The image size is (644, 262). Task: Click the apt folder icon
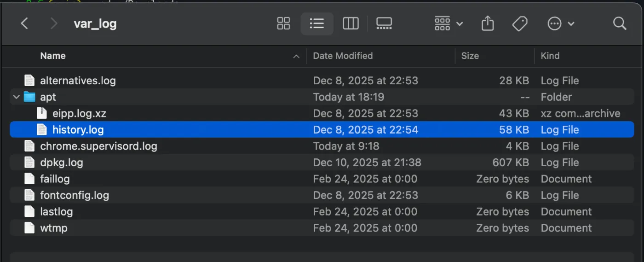(x=29, y=97)
